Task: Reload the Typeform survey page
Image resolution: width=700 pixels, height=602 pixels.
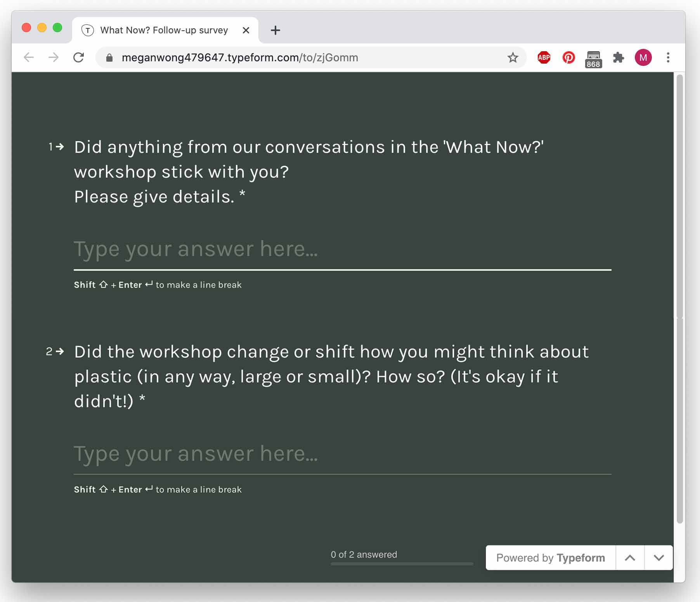Action: coord(79,58)
